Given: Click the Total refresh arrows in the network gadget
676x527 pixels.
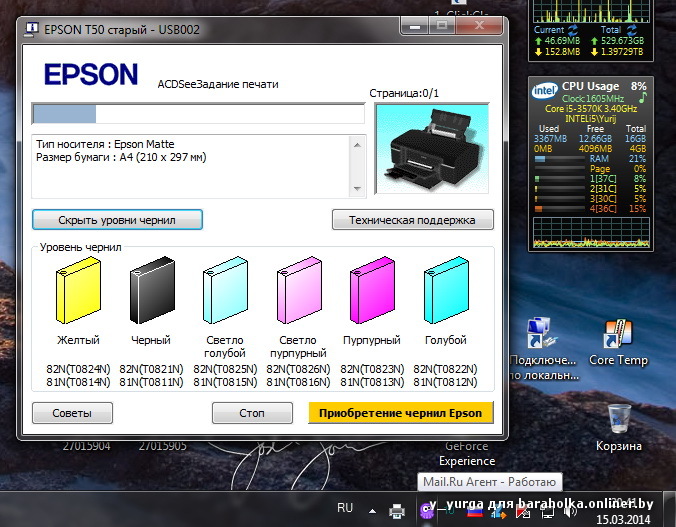Looking at the screenshot, I should pyautogui.click(x=632, y=30).
